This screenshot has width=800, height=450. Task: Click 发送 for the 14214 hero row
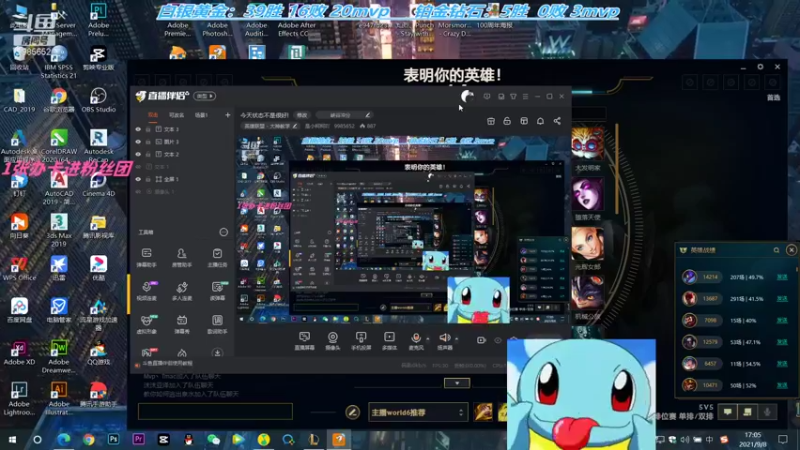click(x=782, y=277)
